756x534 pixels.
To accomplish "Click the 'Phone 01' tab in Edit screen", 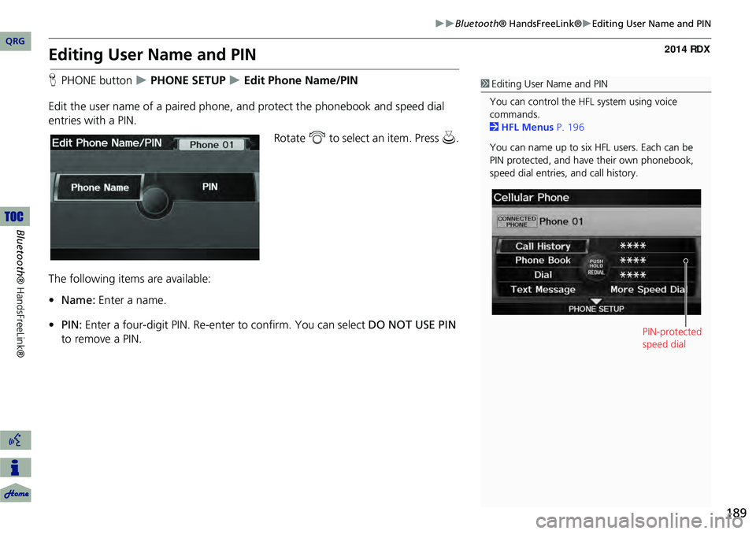I will point(211,145).
